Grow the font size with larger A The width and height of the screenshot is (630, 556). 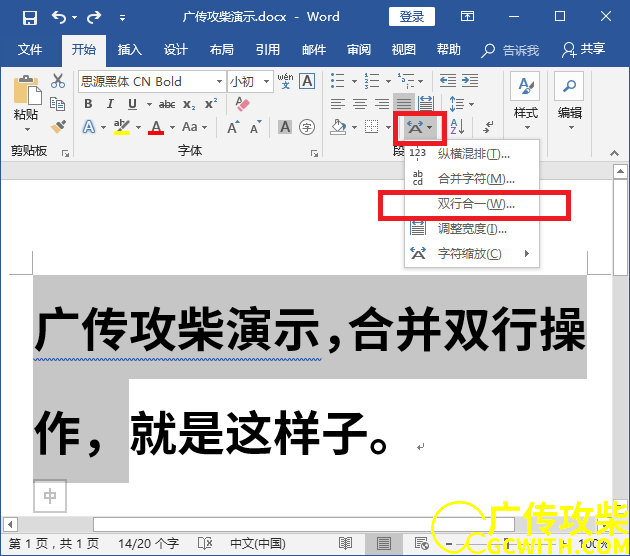pyautogui.click(x=233, y=127)
